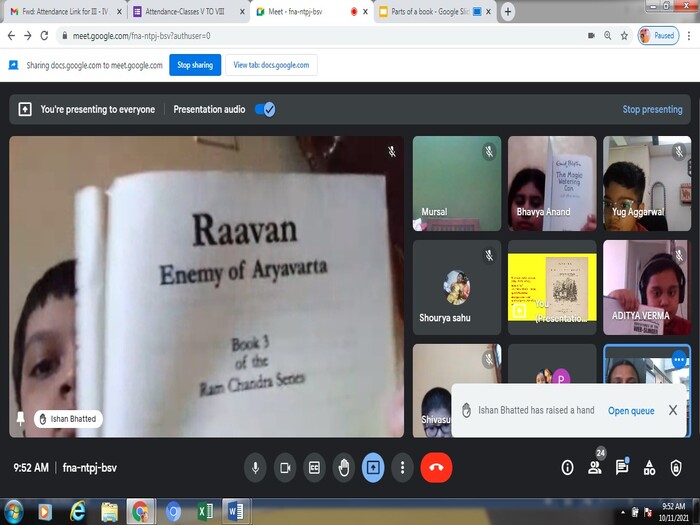The width and height of the screenshot is (700, 525).
Task: Open meeting details info icon
Action: pos(567,467)
